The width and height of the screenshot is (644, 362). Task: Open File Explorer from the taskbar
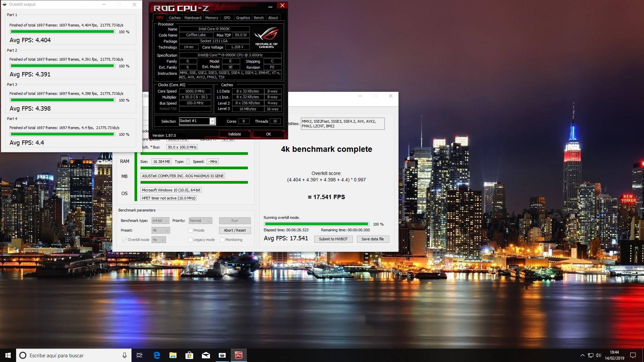click(x=173, y=355)
